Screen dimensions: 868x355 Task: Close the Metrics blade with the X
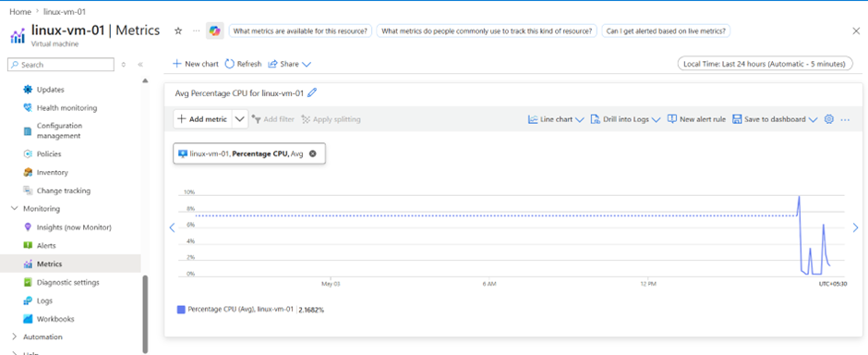pyautogui.click(x=856, y=31)
